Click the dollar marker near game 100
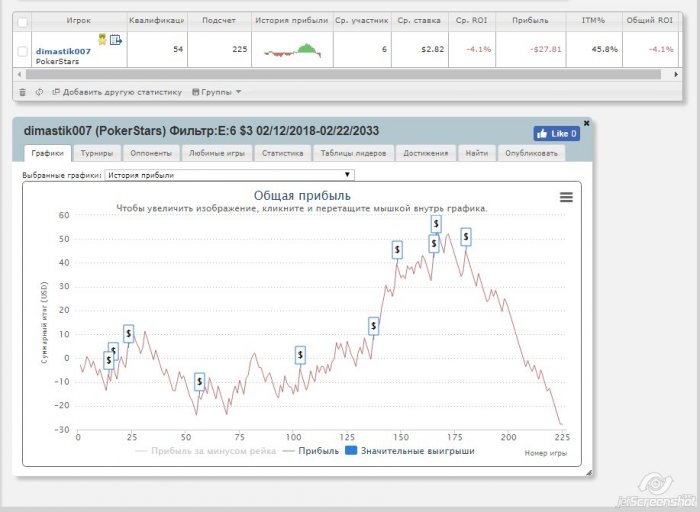This screenshot has width=700, height=512. click(300, 354)
